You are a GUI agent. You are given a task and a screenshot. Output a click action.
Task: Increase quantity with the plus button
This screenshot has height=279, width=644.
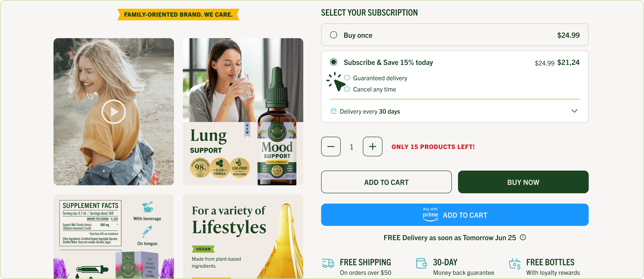(372, 146)
